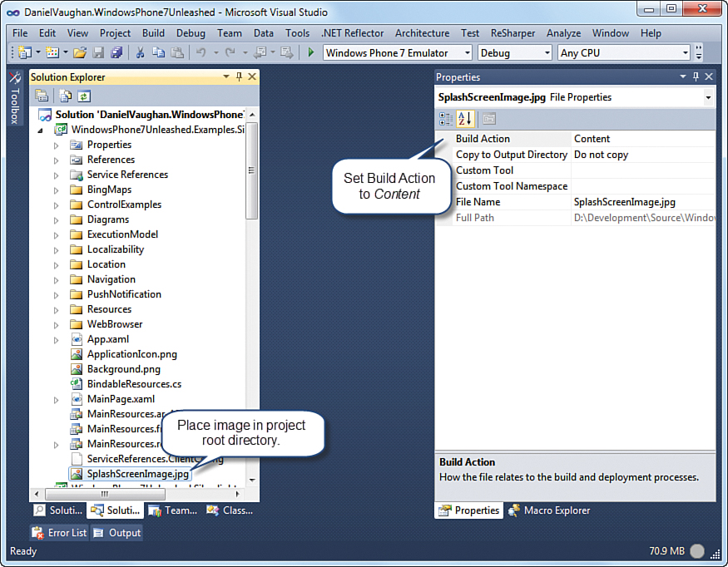Click the File Name property value

pos(642,202)
